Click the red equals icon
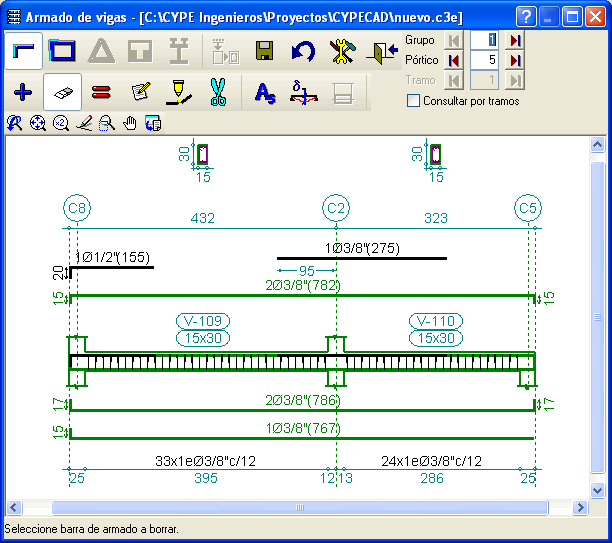The width and height of the screenshot is (612, 543). 101,93
